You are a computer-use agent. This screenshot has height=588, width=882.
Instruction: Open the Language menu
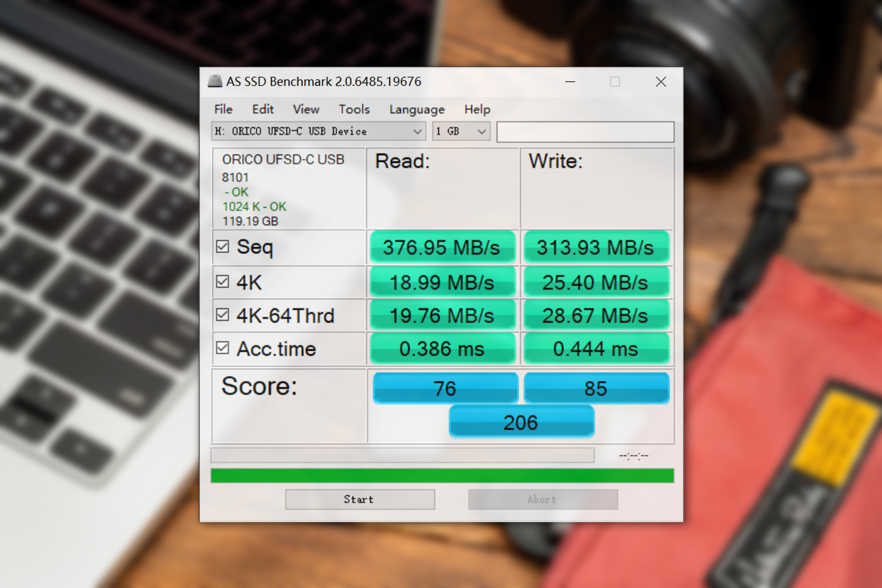coord(417,109)
